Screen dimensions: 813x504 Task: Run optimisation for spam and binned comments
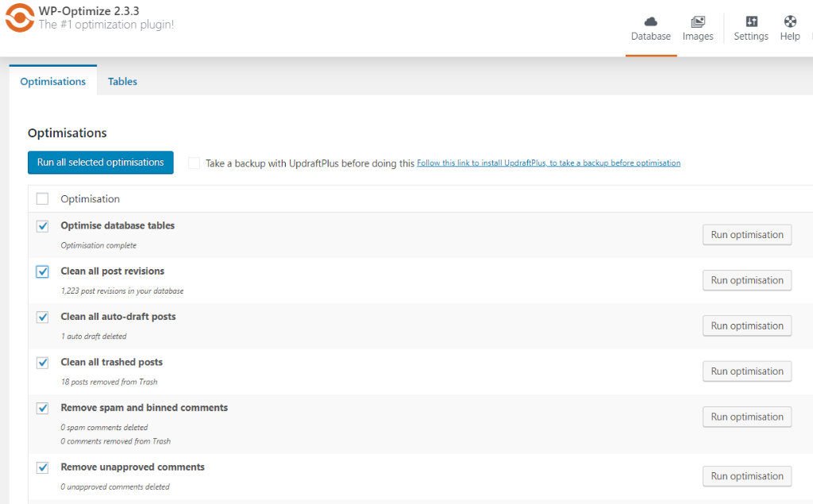747,417
